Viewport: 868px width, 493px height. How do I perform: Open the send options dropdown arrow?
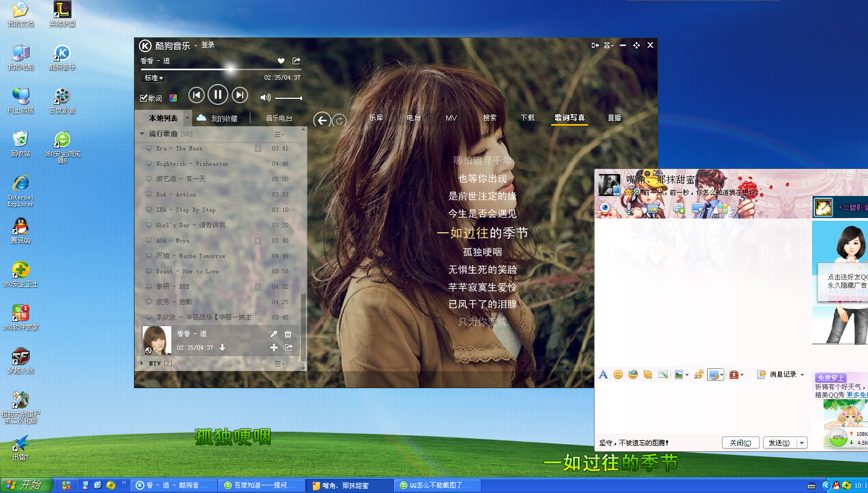802,442
